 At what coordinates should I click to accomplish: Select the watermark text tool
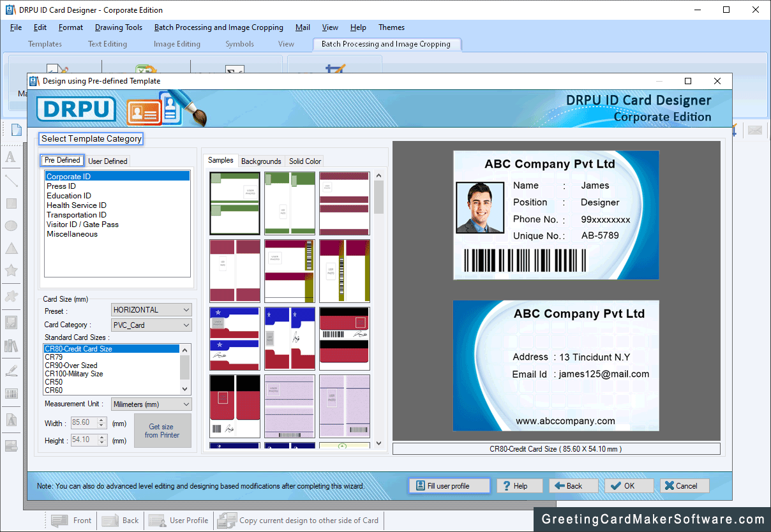click(x=11, y=420)
